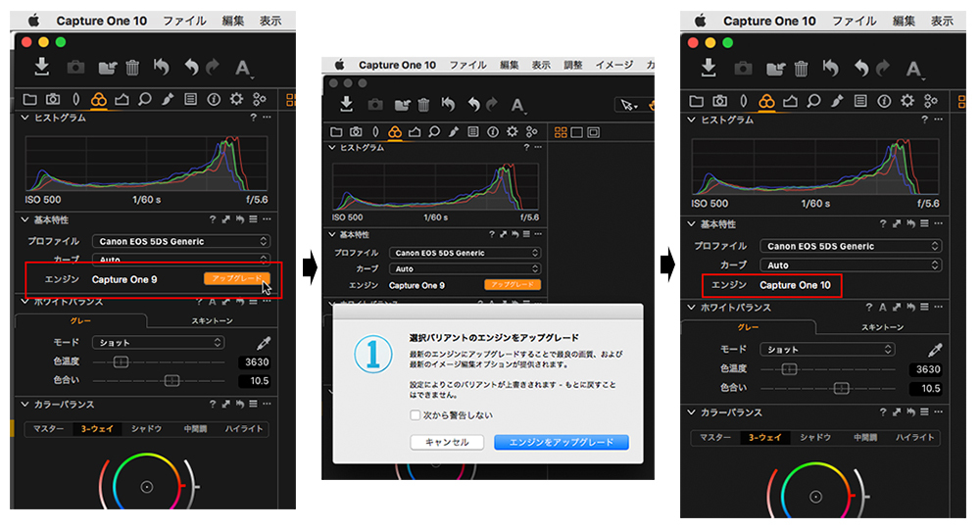Viewport: 980px width, 530px height.
Task: Click the undo arrow icon in right window
Action: tap(860, 68)
